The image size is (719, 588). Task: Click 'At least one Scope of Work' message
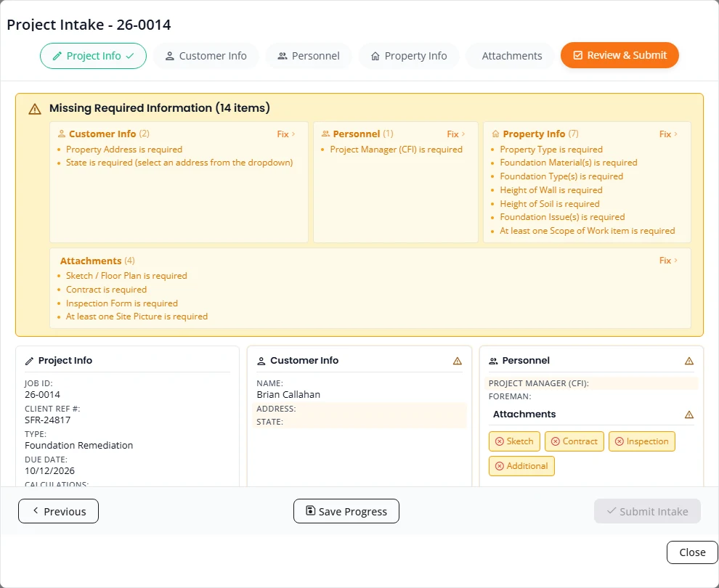(x=588, y=231)
